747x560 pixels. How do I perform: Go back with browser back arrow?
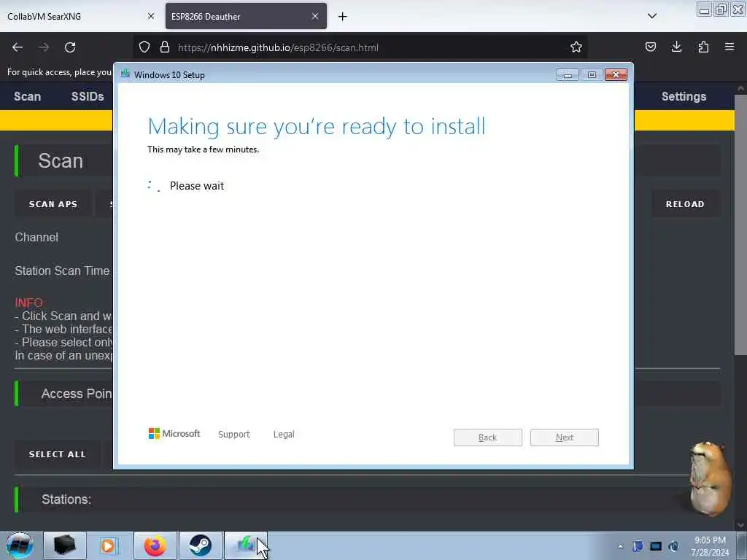(x=18, y=47)
